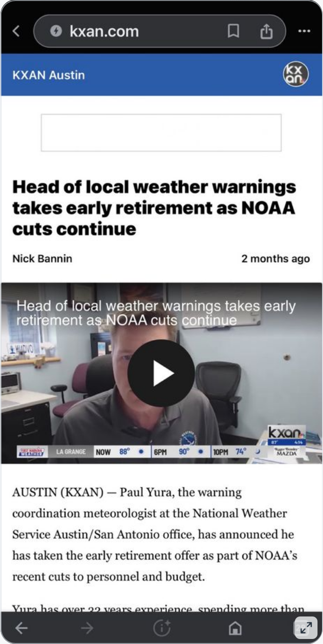Tap the back chevron beside the address bar

(x=16, y=31)
